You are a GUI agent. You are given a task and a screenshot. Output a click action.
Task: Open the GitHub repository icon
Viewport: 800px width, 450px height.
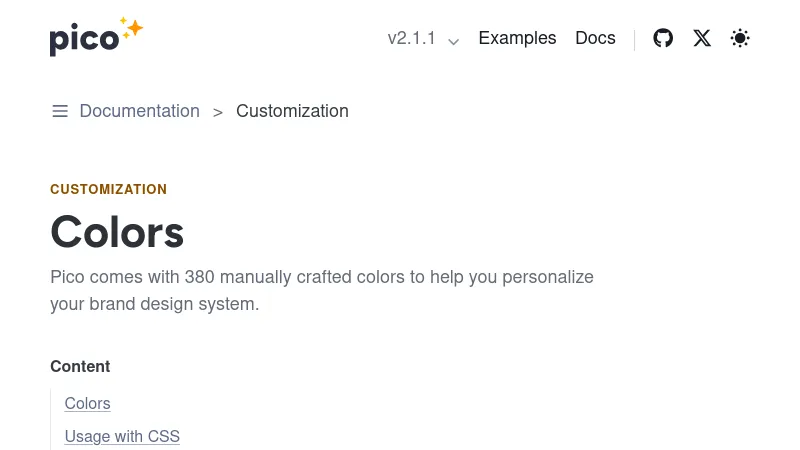pos(663,38)
